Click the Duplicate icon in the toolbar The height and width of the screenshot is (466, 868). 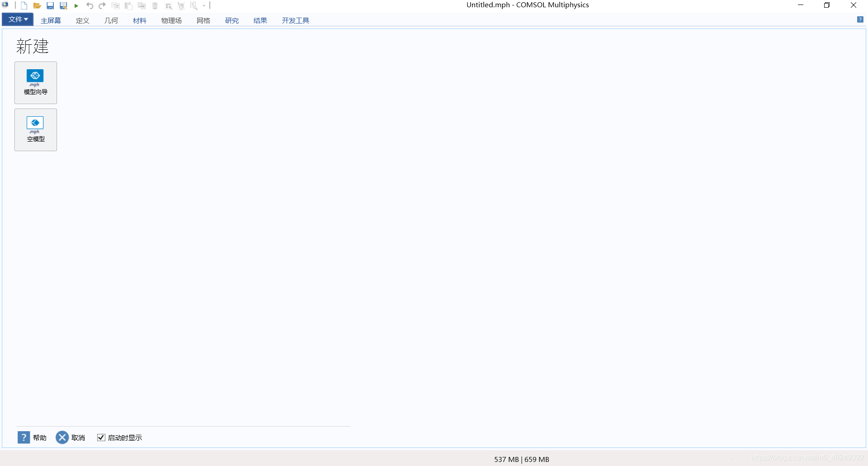pos(142,5)
